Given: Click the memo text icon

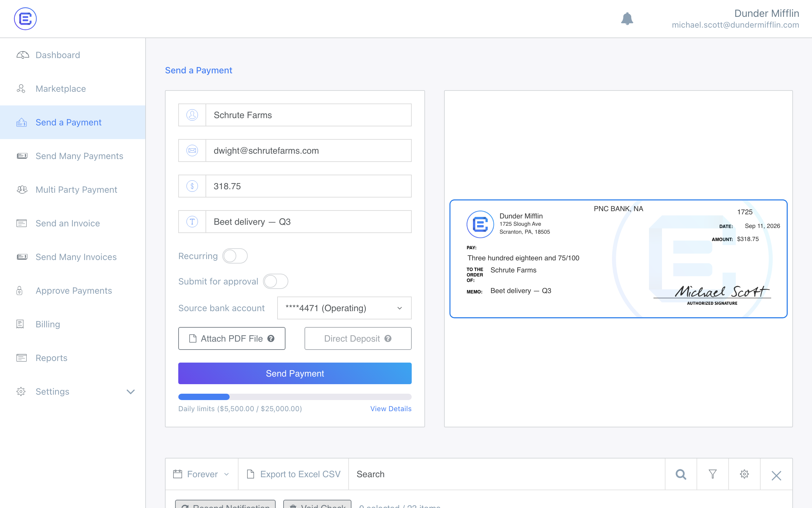Looking at the screenshot, I should click(192, 222).
